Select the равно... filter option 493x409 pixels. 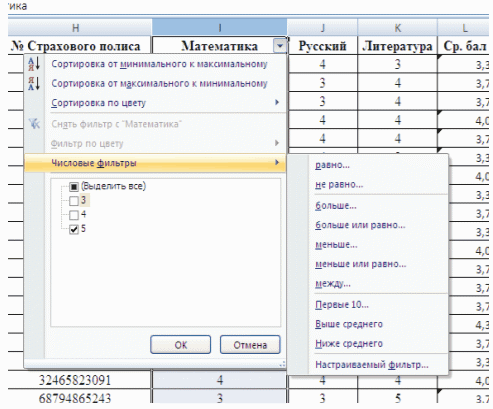click(332, 165)
